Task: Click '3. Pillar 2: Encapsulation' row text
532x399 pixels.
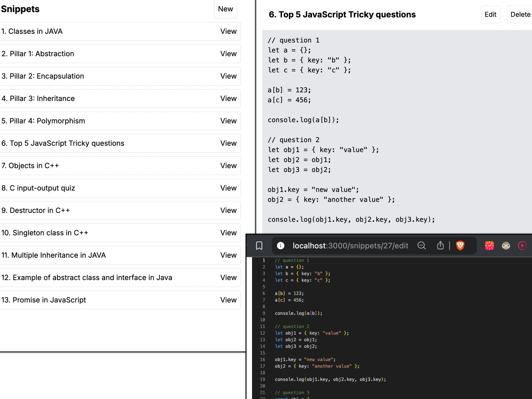Action: point(43,76)
